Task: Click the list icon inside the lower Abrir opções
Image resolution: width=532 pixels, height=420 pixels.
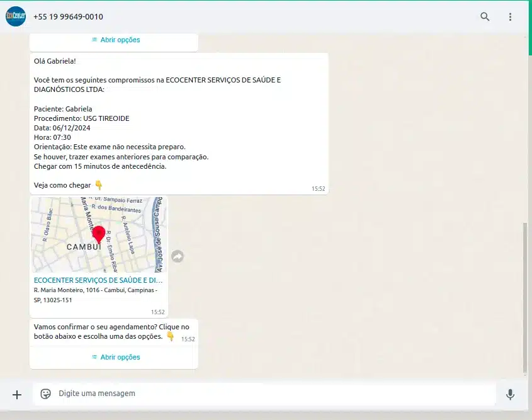Action: tap(93, 357)
